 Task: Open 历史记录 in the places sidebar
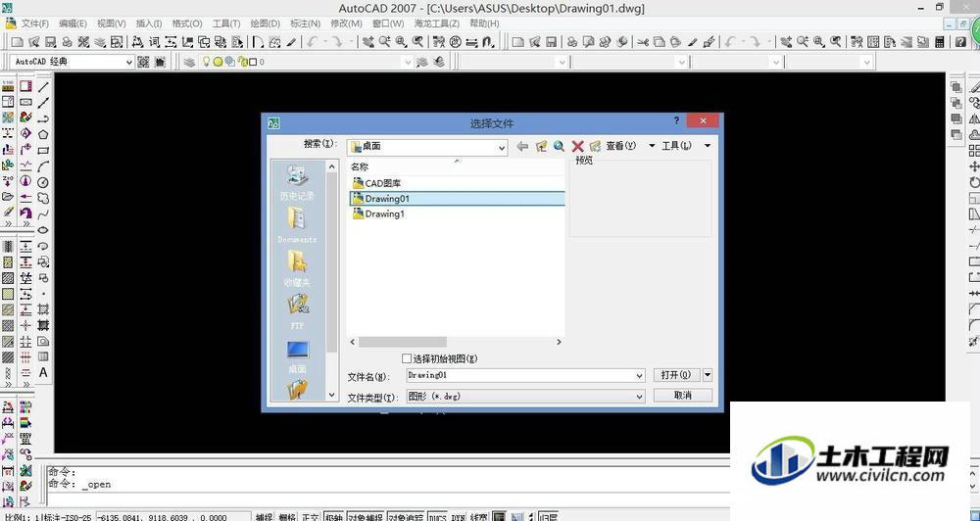point(298,183)
